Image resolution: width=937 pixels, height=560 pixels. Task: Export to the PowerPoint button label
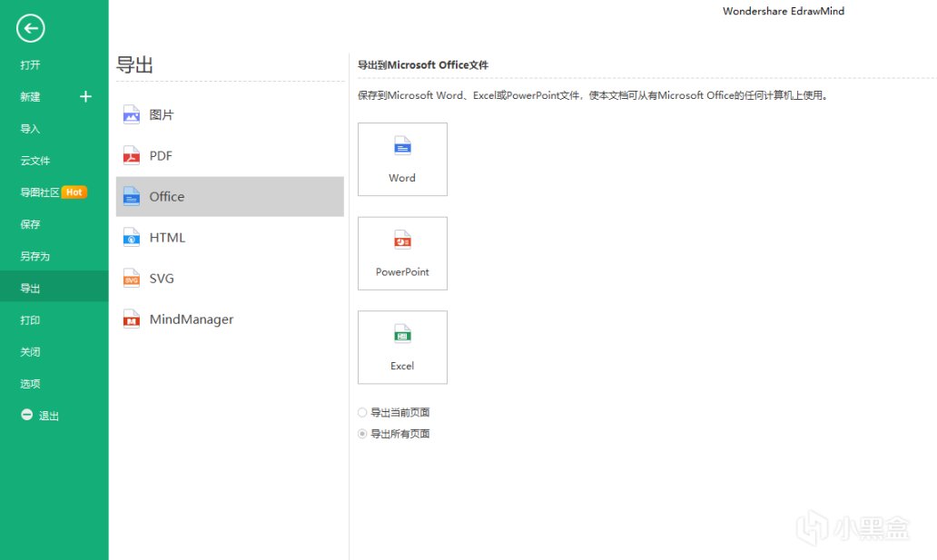402,271
